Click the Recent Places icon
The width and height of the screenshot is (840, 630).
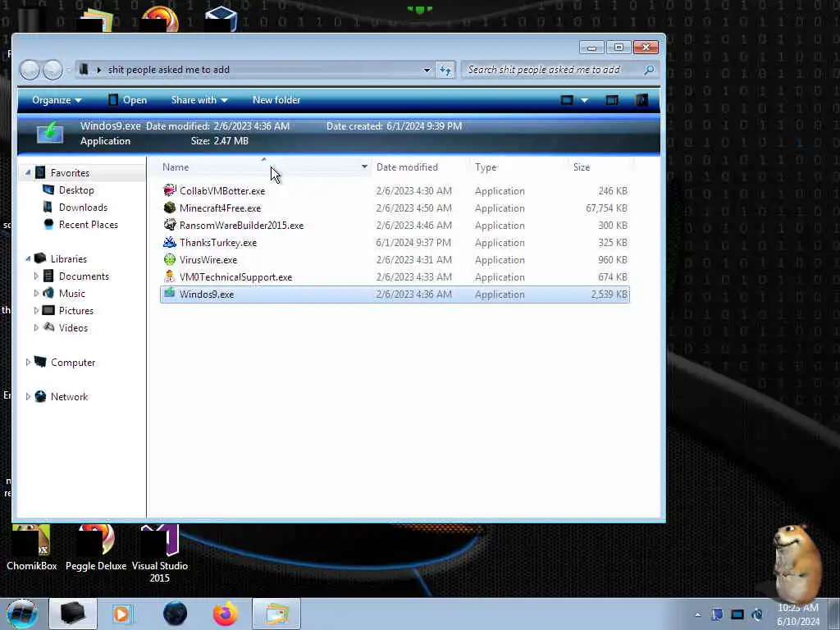pos(48,224)
